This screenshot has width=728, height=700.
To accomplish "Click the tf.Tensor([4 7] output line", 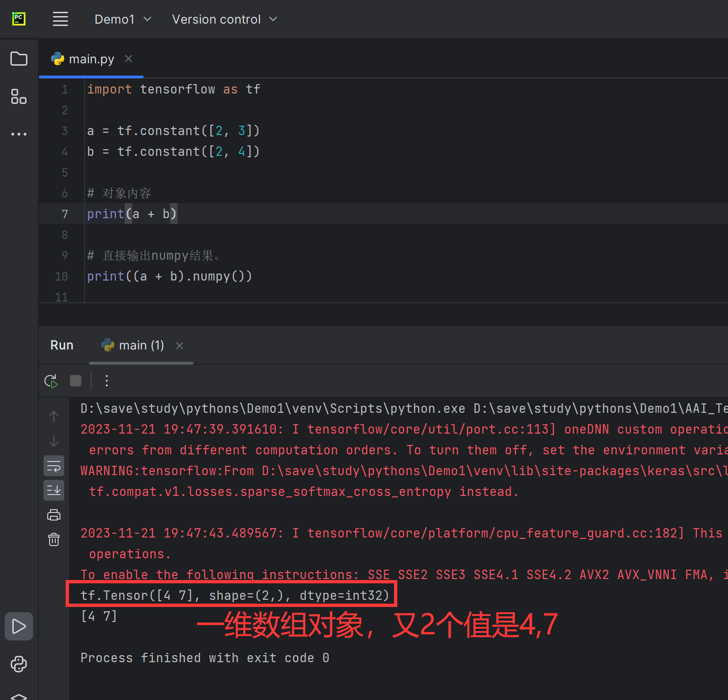I will point(235,595).
